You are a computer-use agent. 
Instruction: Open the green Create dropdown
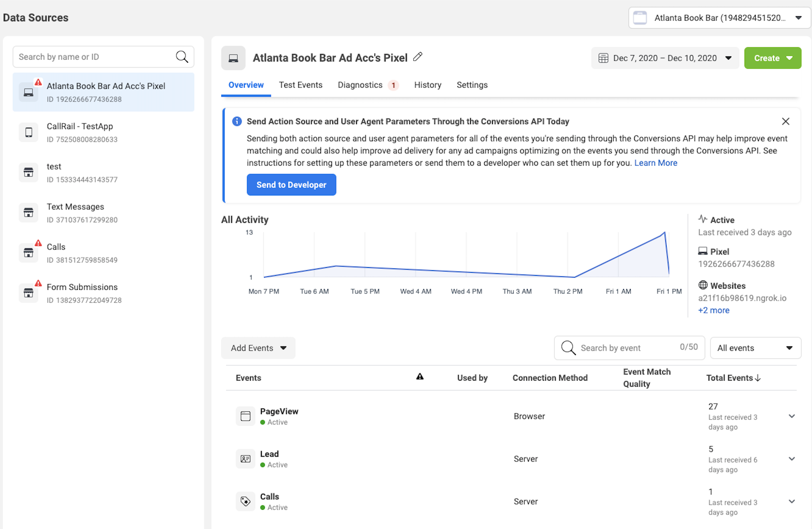coord(773,58)
